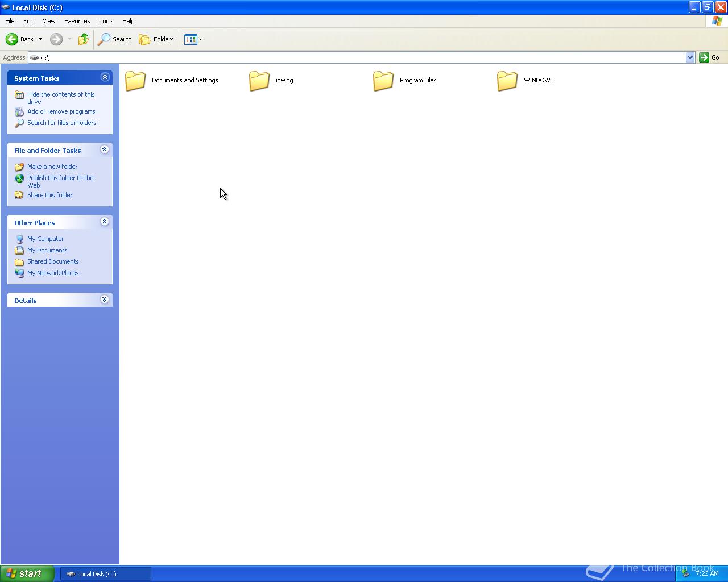Select the WINDOWS folder icon
Viewport: 728px width, 582px height.
click(507, 81)
